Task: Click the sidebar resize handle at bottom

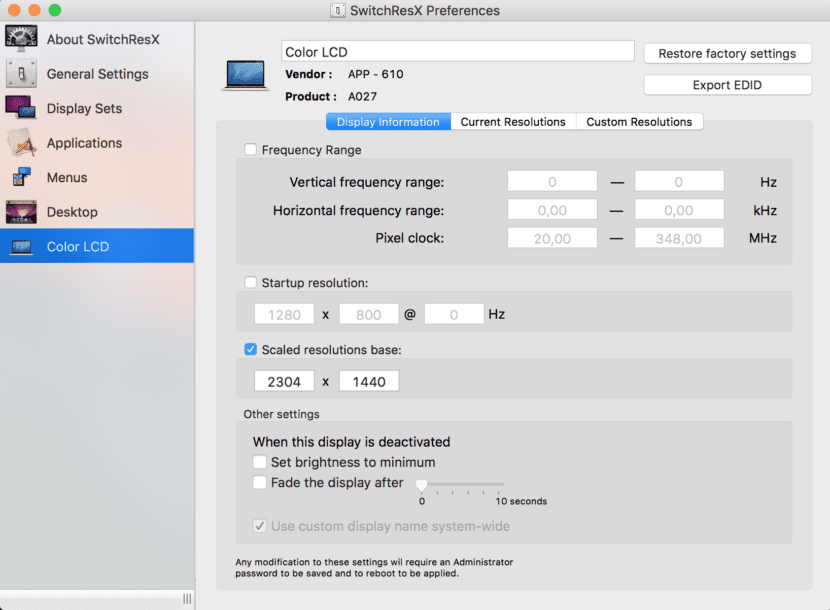Action: point(187,599)
